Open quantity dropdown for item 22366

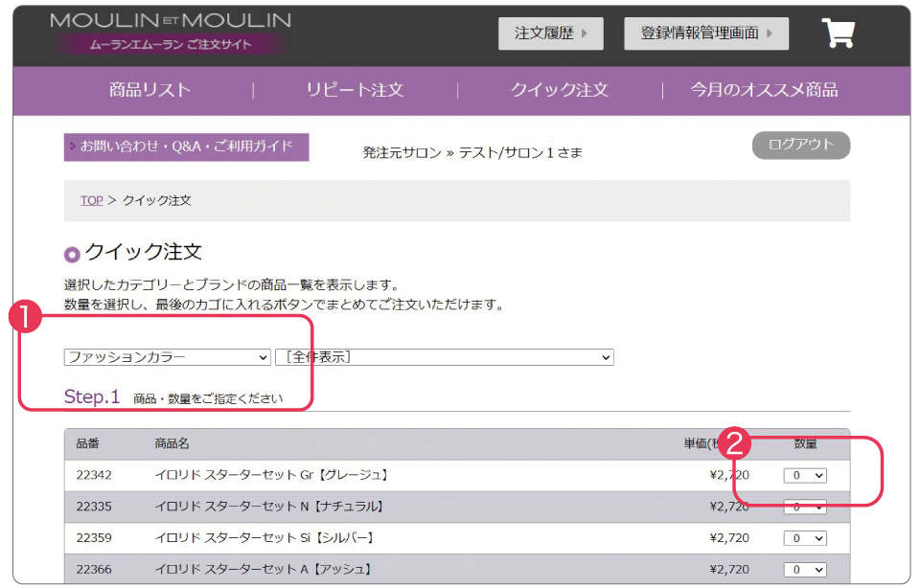(804, 569)
